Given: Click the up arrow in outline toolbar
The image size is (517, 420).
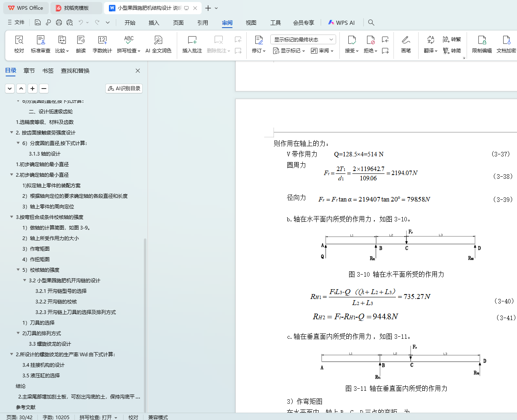Looking at the screenshot, I should click(22, 88).
